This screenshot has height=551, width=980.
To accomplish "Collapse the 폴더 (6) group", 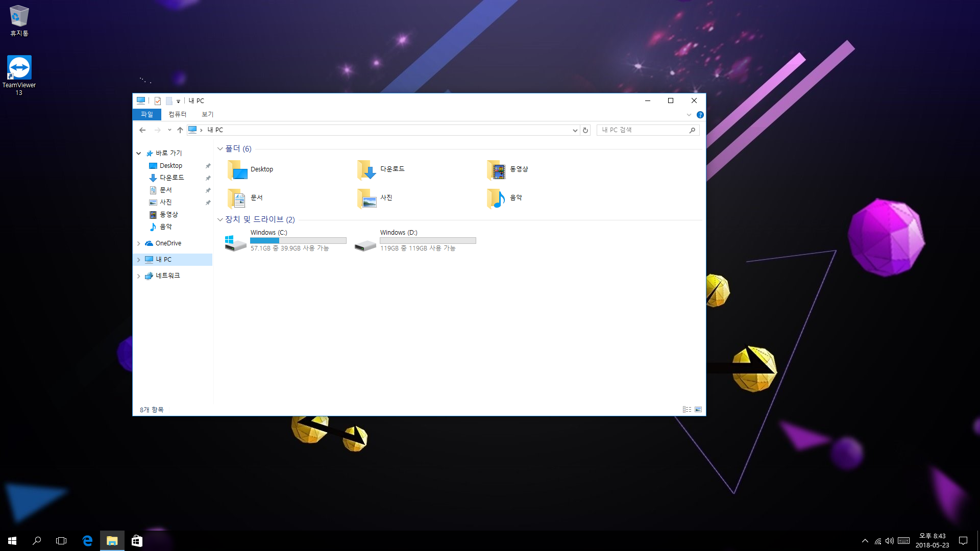I will point(220,149).
